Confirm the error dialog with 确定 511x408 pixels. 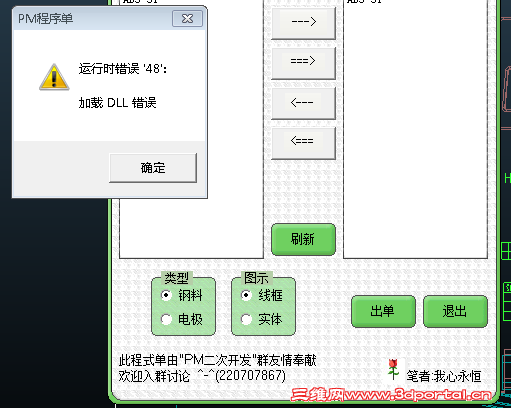pos(153,168)
